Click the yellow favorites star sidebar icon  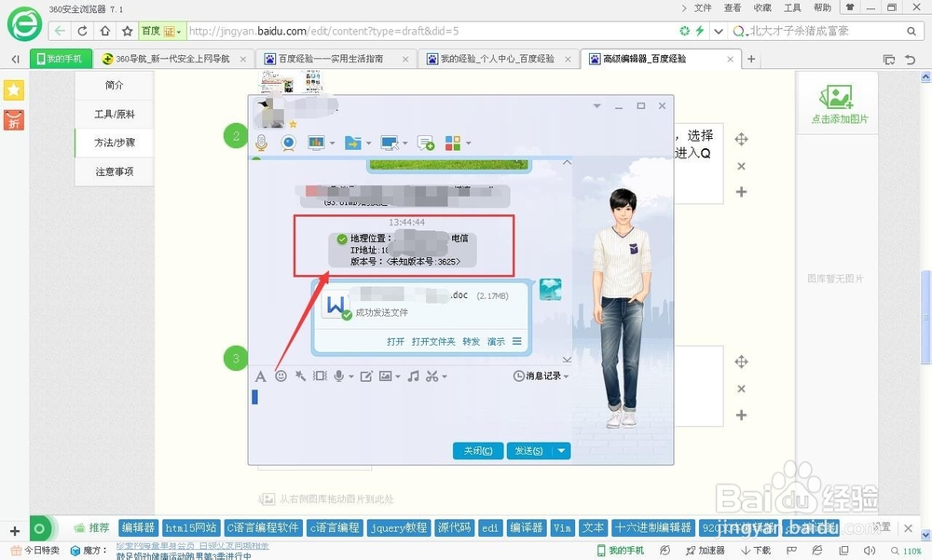point(14,90)
